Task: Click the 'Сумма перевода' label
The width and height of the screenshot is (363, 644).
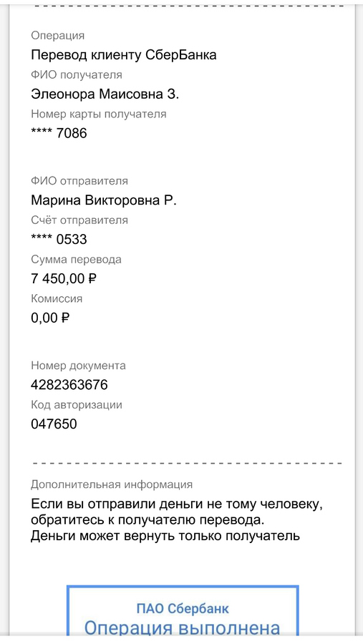Action: coord(76,260)
